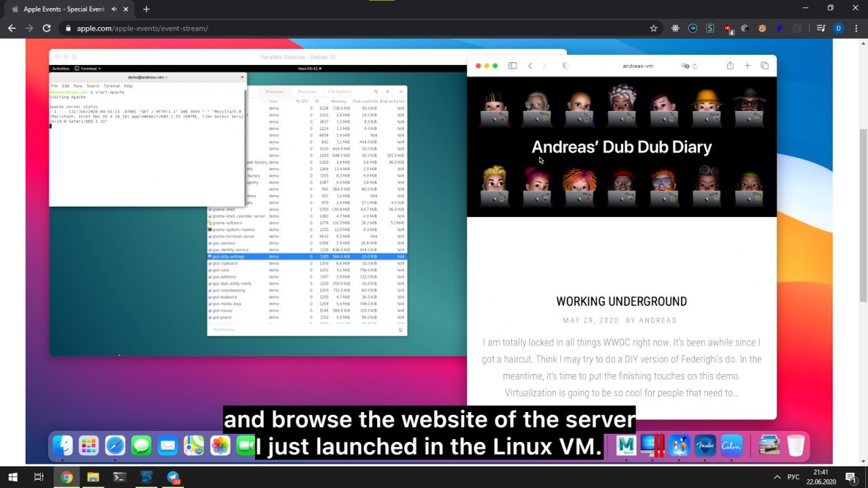Bookmark this page with the star icon

[654, 28]
